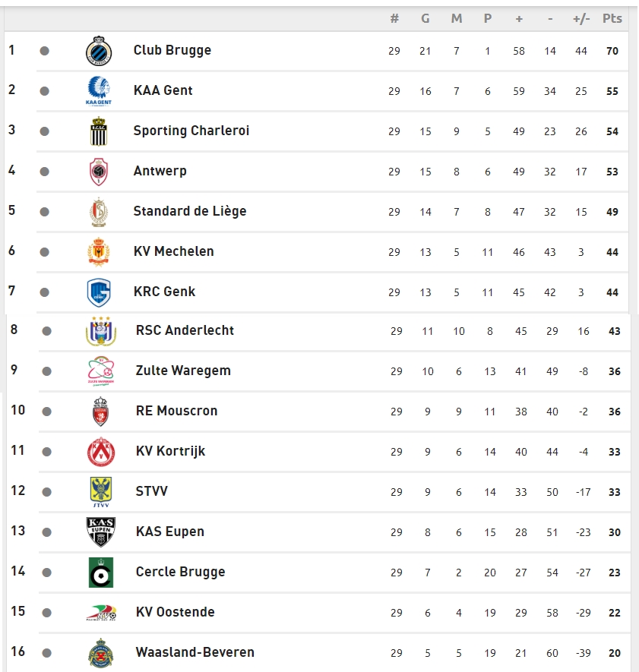Open the Zulte Waregem team name
This screenshot has width=639, height=672.
click(x=183, y=371)
